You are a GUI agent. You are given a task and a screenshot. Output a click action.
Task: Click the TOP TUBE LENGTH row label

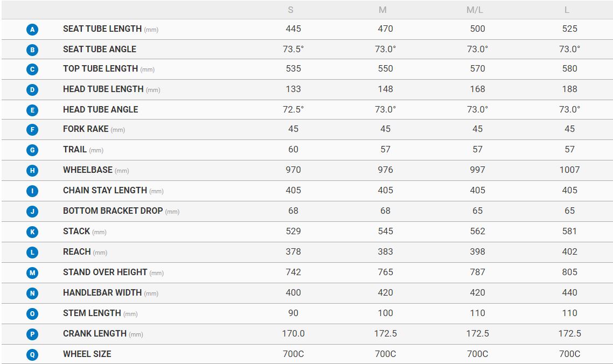tap(101, 69)
